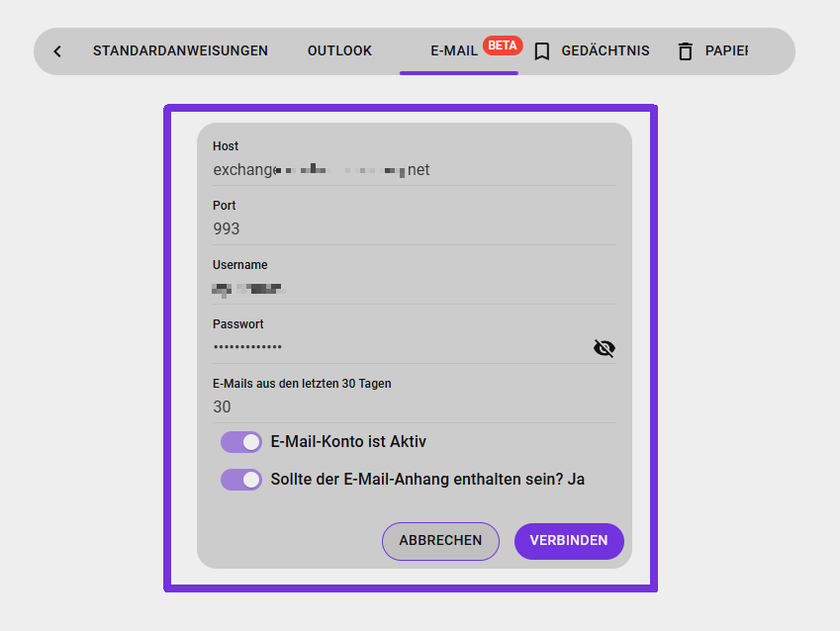The height and width of the screenshot is (631, 840).
Task: Click the back chevron arrow in tab bar
Action: coord(57,51)
